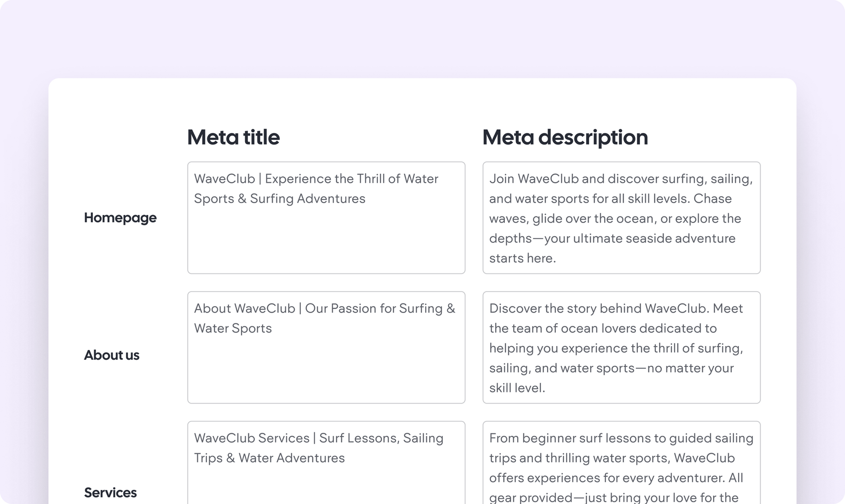
Task: Focus the Homepage meta title field
Action: (x=326, y=218)
